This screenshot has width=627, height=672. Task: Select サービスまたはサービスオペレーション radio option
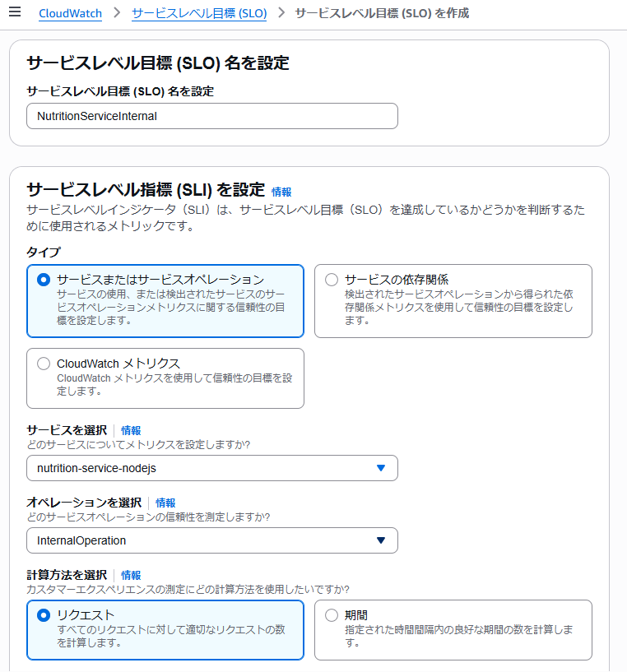pos(44,280)
